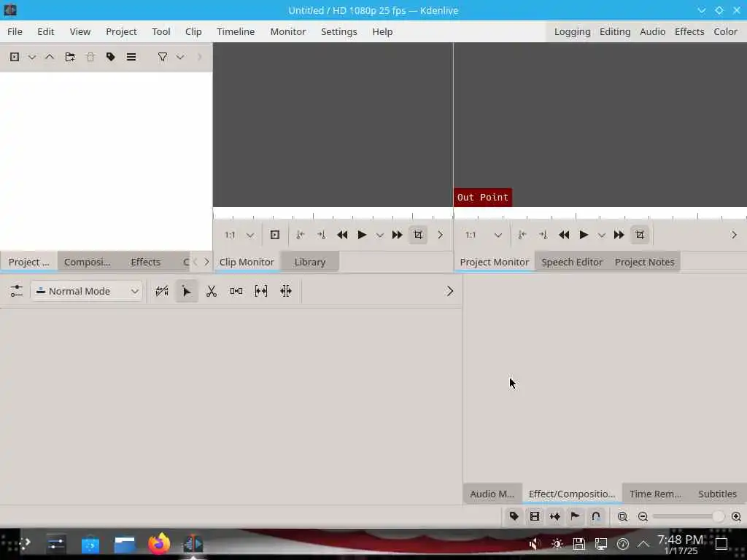Click the Project Monitor timeline ruler
Screen dimensions: 747x560
pyautogui.click(x=600, y=214)
